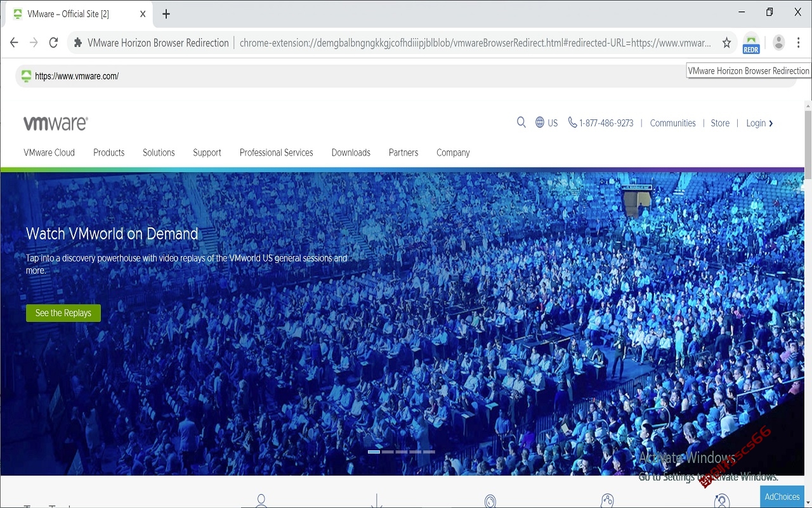
Task: Open the Chrome three-dot menu
Action: (x=798, y=43)
